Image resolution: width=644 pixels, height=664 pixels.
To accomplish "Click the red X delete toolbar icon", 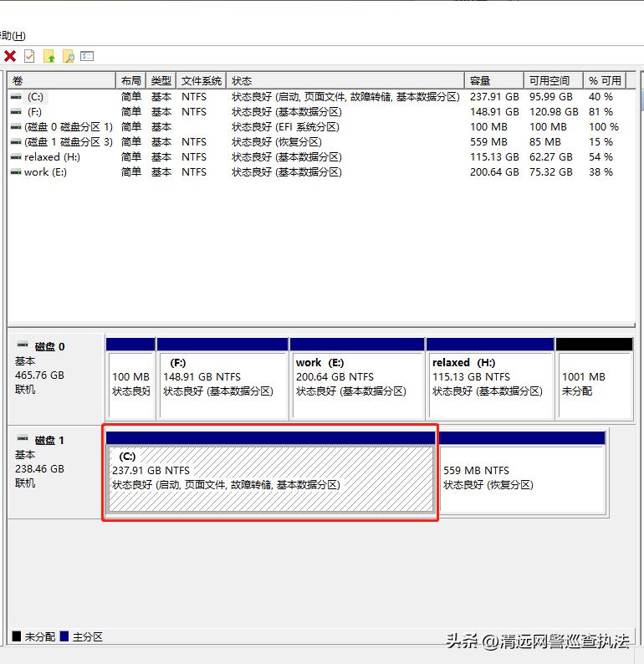I will pyautogui.click(x=10, y=56).
